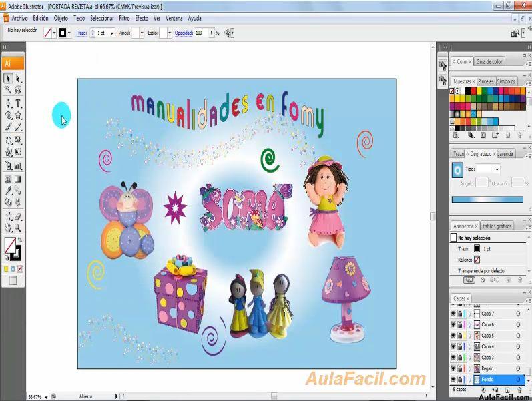Select the Magic Wand tool
The height and width of the screenshot is (401, 532).
tap(8, 90)
